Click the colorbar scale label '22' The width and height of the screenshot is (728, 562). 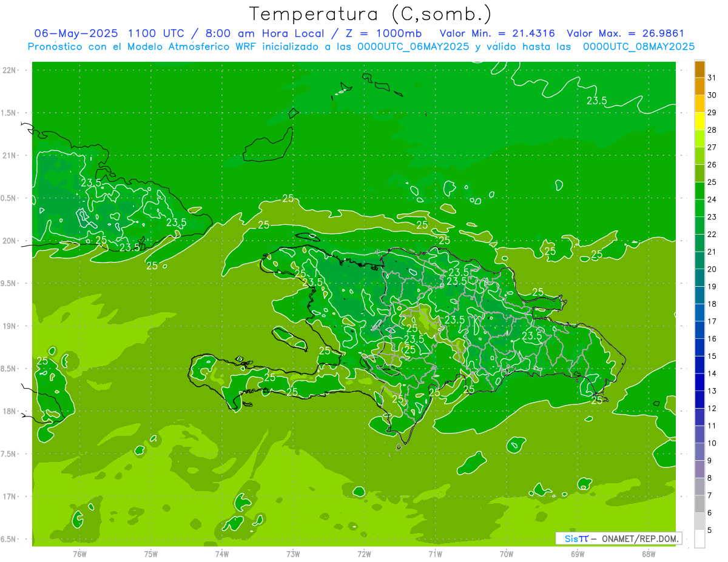tap(712, 234)
